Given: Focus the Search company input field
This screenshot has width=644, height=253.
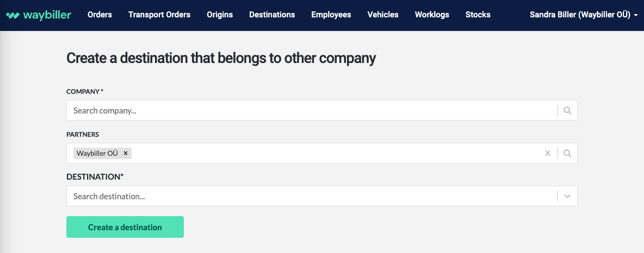Looking at the screenshot, I should click(311, 110).
